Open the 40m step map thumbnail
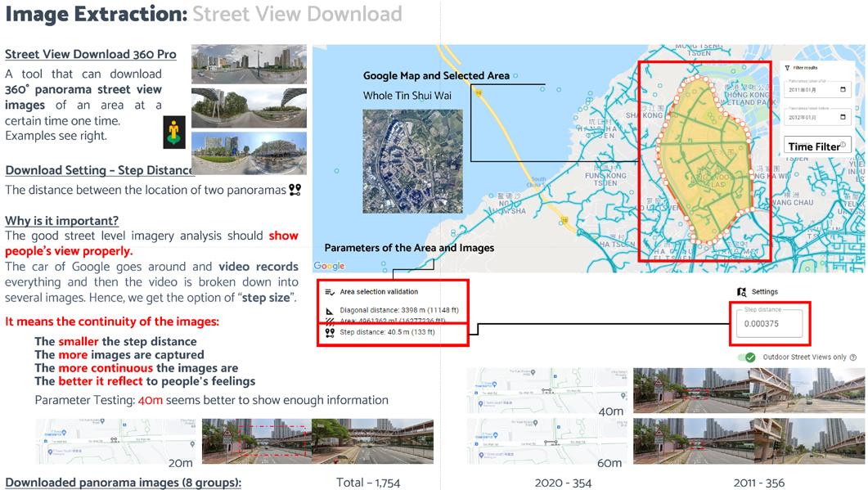The width and height of the screenshot is (868, 490). coord(547,391)
